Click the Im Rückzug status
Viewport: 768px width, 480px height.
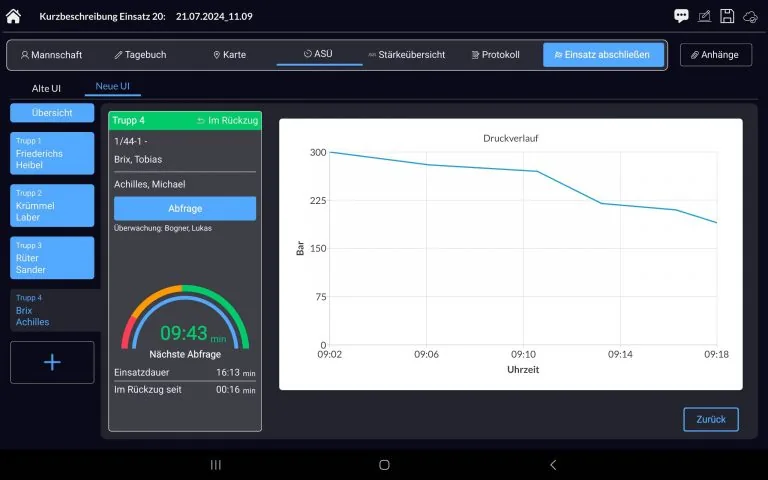pos(227,120)
